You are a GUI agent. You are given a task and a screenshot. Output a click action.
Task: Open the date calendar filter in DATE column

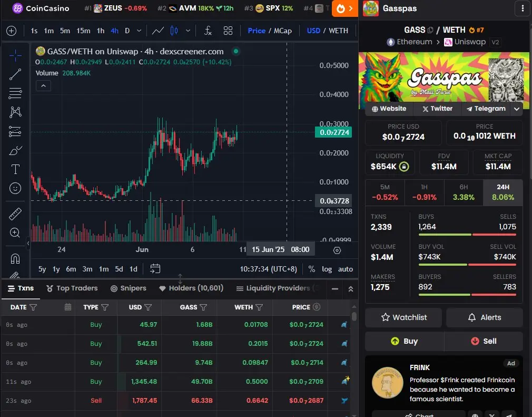click(x=68, y=307)
